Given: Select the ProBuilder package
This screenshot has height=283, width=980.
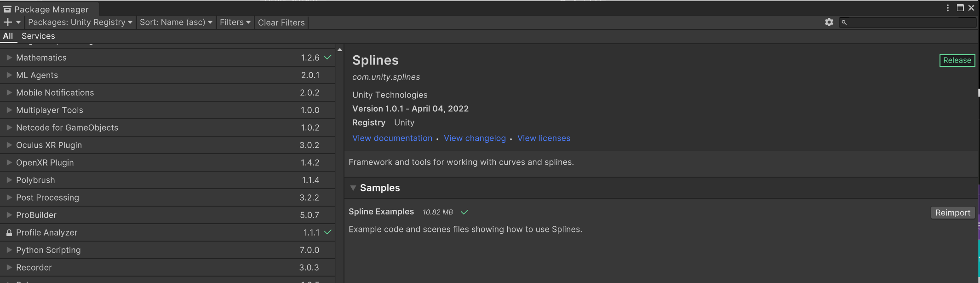Looking at the screenshot, I should (167, 215).
